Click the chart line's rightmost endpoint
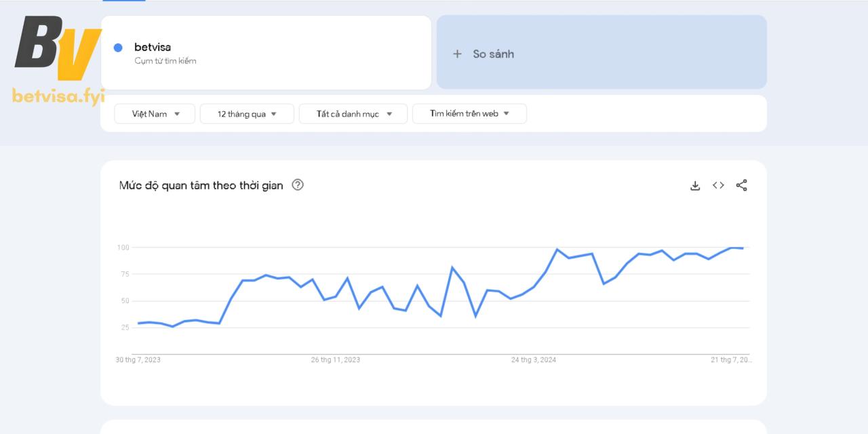This screenshot has width=868, height=434. [x=743, y=248]
